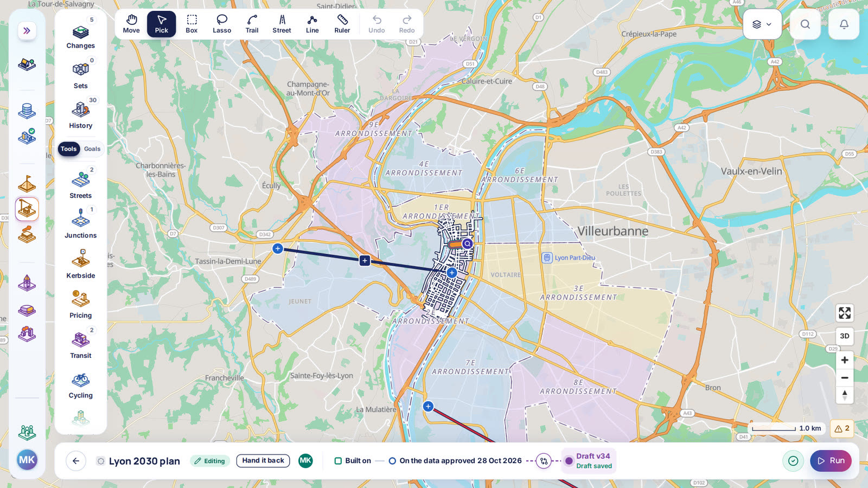Open the Transit tool
The height and width of the screenshot is (488, 868).
pos(81,344)
